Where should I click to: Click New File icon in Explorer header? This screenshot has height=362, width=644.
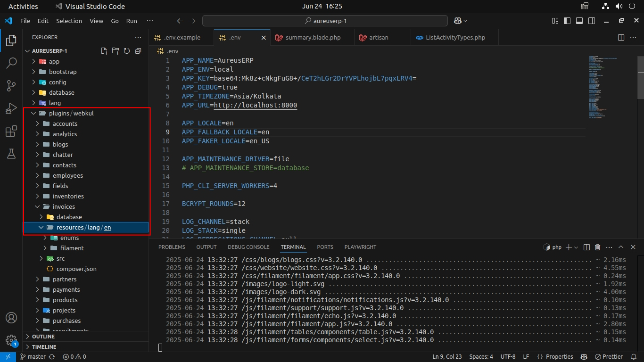tap(105, 51)
